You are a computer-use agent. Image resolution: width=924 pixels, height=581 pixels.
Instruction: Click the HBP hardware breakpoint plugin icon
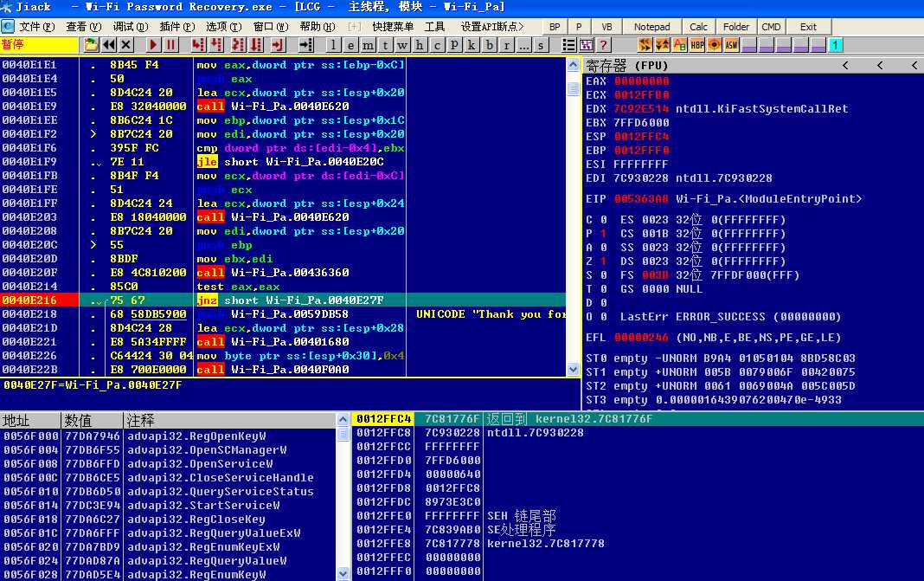pos(697,45)
